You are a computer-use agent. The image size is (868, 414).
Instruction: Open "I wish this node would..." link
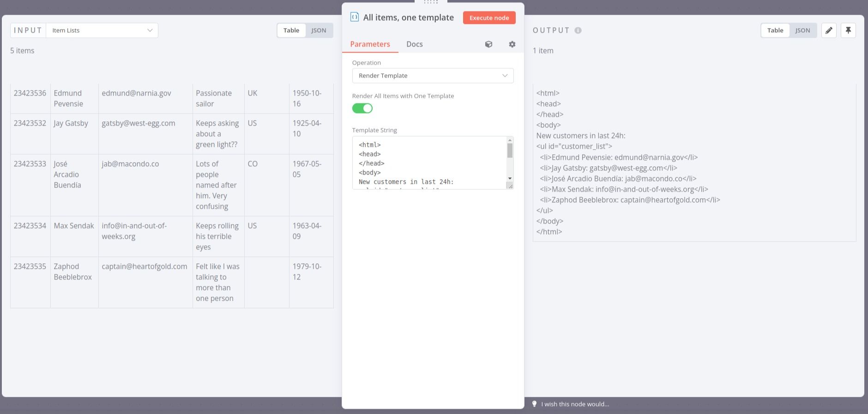pos(575,404)
